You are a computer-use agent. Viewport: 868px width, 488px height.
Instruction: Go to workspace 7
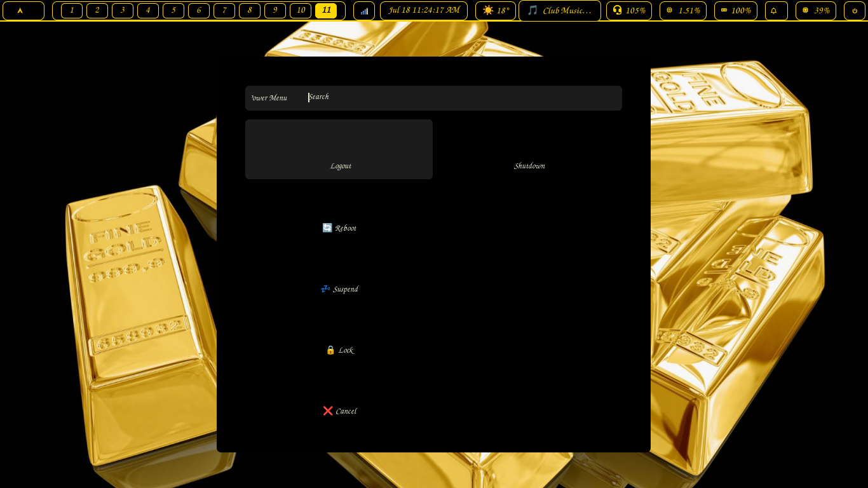tap(224, 11)
